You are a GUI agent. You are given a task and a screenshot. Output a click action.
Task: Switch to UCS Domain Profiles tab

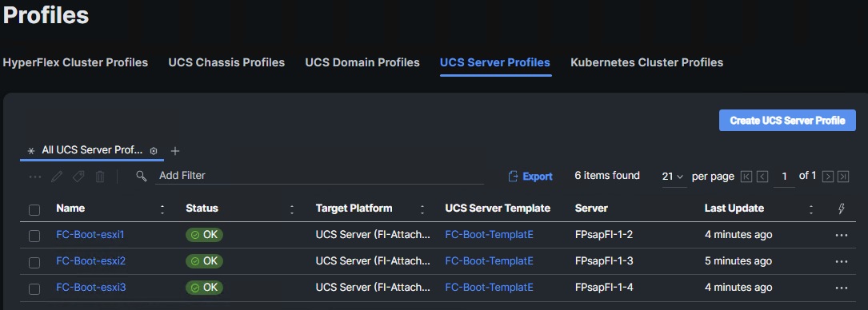click(362, 62)
